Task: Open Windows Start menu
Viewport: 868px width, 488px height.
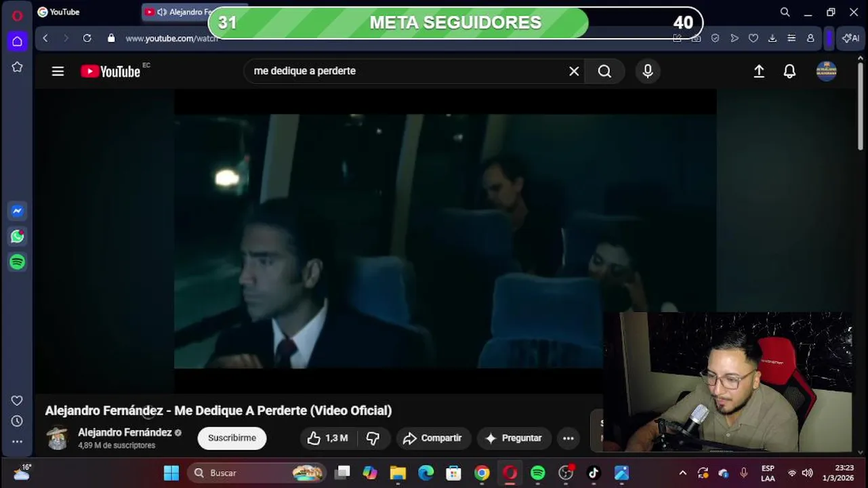Action: click(171, 473)
